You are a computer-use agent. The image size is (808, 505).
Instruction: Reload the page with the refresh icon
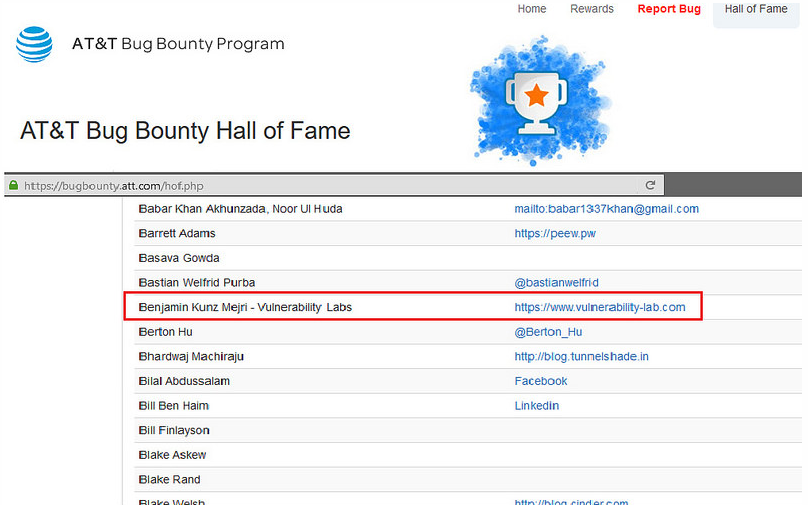[x=650, y=185]
